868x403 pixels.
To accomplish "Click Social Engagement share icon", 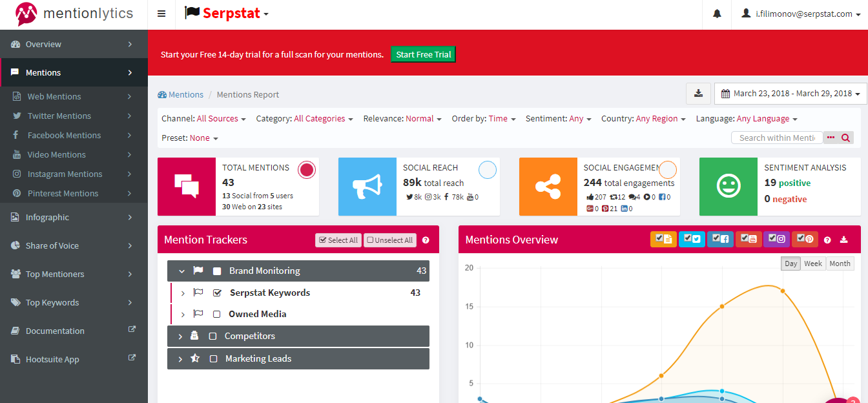I will pyautogui.click(x=548, y=187).
